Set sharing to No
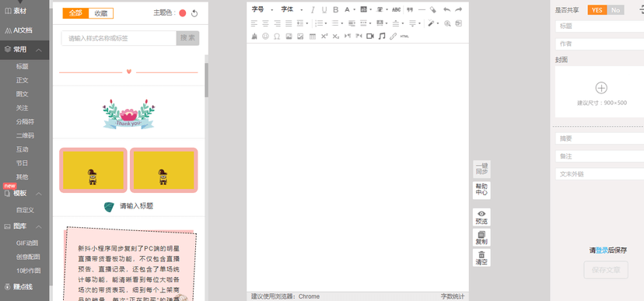Image resolution: width=644 pixels, height=301 pixels. pyautogui.click(x=615, y=10)
